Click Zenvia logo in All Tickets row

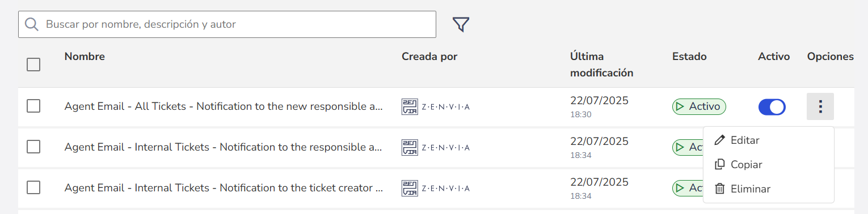[436, 106]
